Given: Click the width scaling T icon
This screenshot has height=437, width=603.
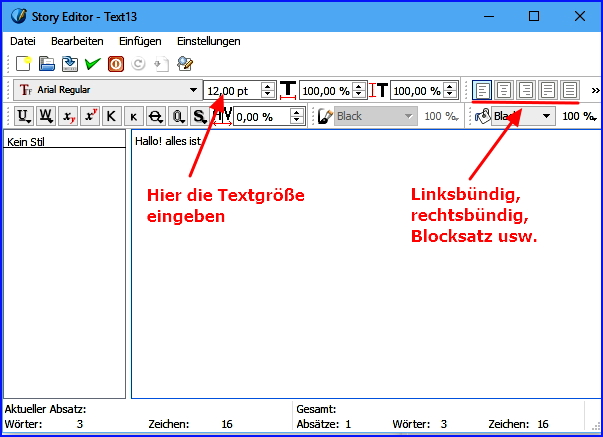Looking at the screenshot, I should pyautogui.click(x=288, y=91).
